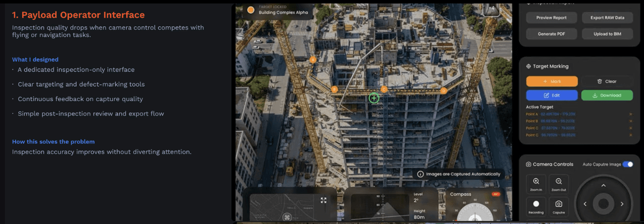Tilt camera up with joystick up arrow
This screenshot has height=224, width=644.
[603, 186]
